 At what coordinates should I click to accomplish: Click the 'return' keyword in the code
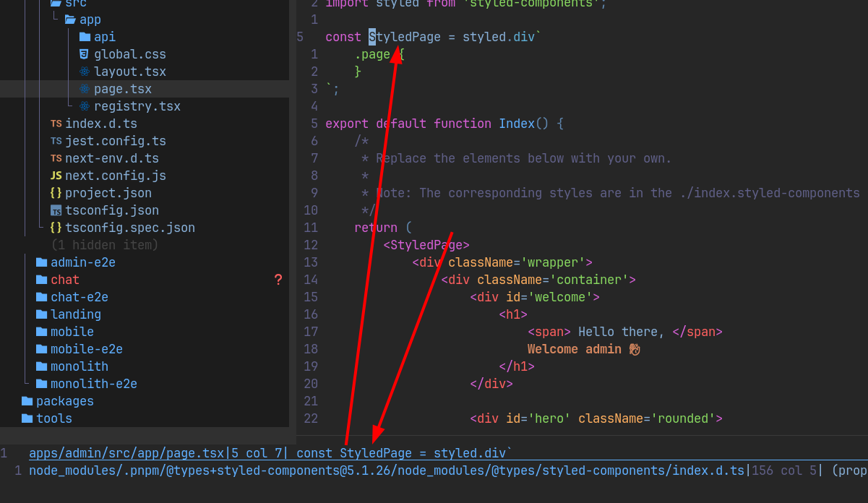tap(376, 228)
